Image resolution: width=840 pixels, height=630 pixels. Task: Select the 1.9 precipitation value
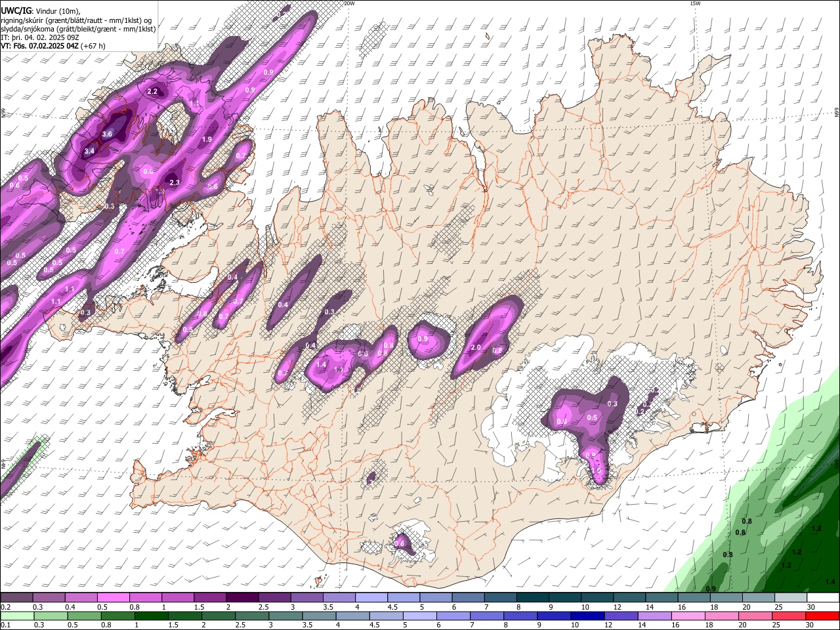point(207,139)
